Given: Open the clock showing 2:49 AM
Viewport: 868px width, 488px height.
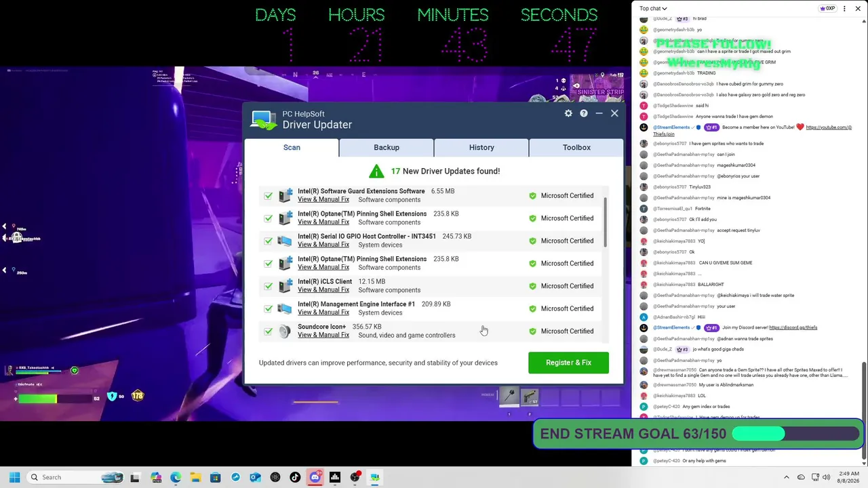Looking at the screenshot, I should [x=848, y=477].
